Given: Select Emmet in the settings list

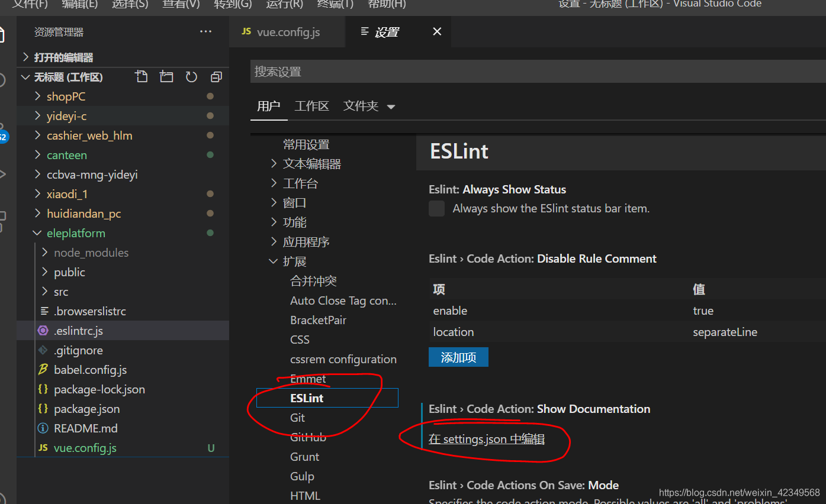Looking at the screenshot, I should 308,379.
